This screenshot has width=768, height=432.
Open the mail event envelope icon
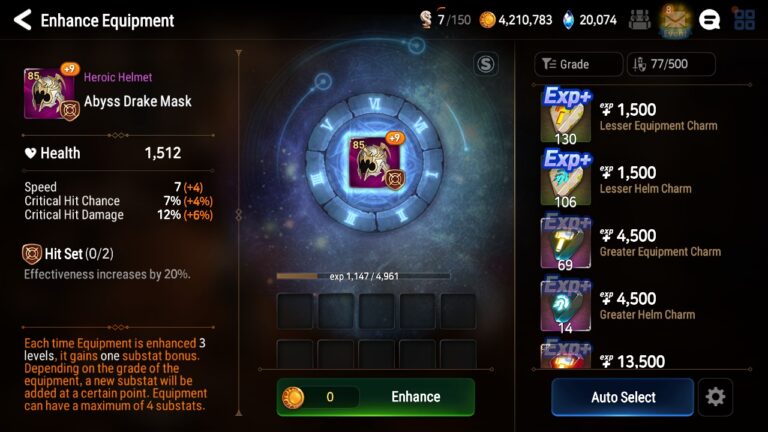coord(675,21)
